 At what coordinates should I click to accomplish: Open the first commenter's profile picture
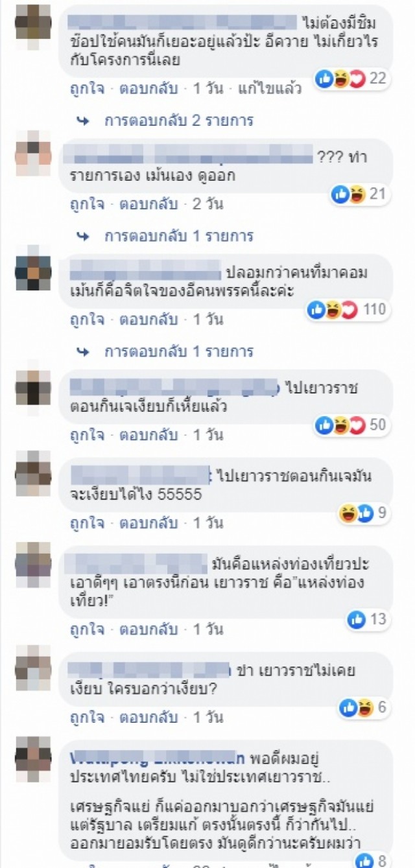(x=33, y=23)
